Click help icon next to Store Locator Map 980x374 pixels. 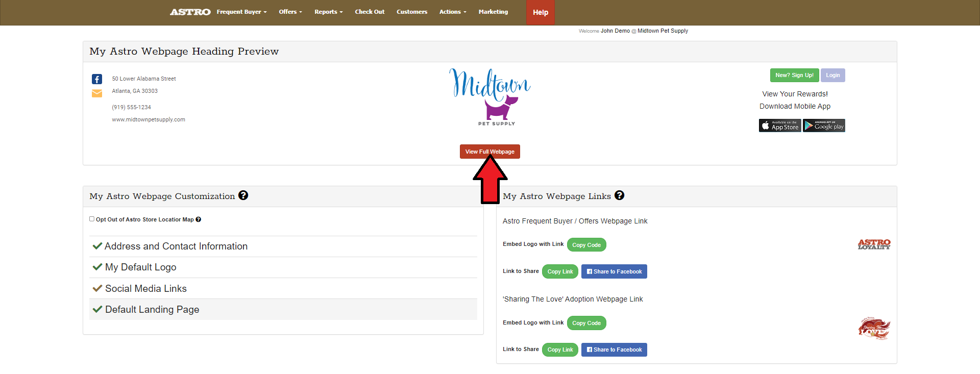[199, 219]
